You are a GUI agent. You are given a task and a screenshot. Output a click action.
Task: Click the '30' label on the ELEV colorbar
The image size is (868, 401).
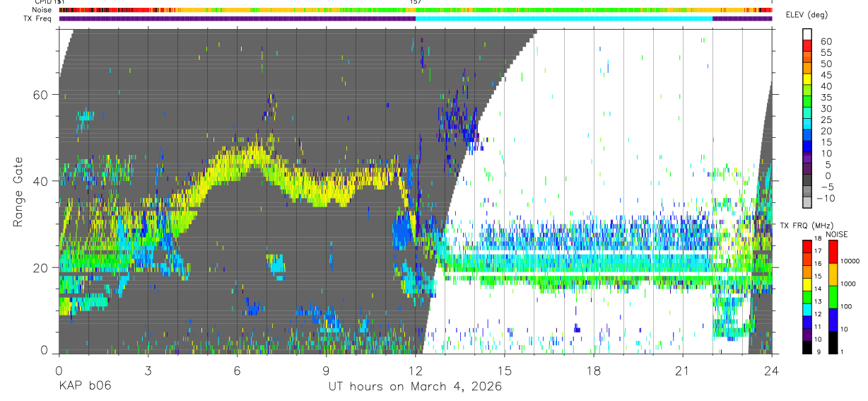[x=826, y=108]
